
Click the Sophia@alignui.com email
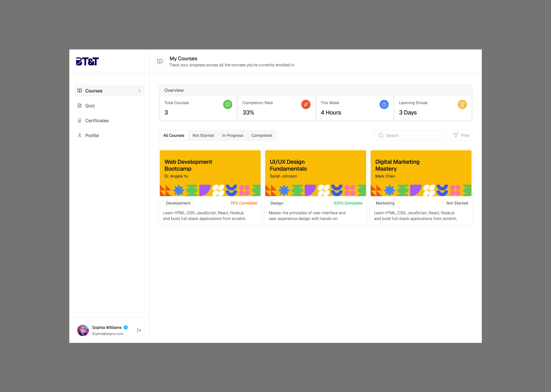[x=108, y=334]
